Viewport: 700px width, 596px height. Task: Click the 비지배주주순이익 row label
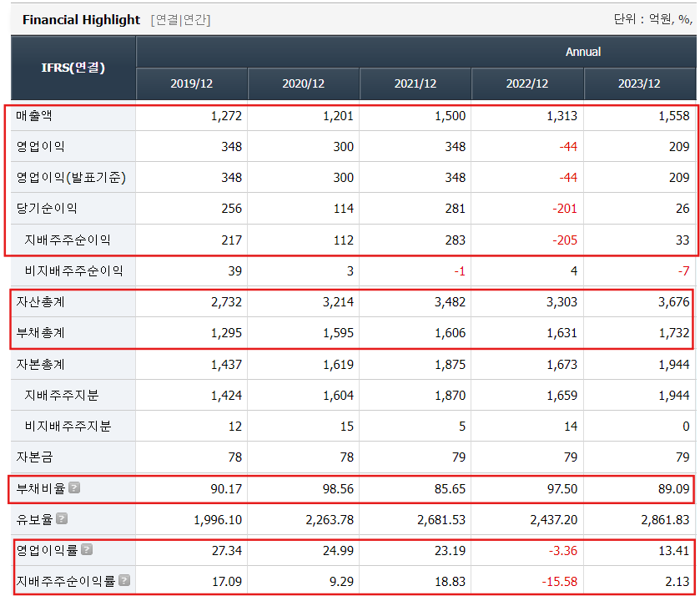(73, 270)
